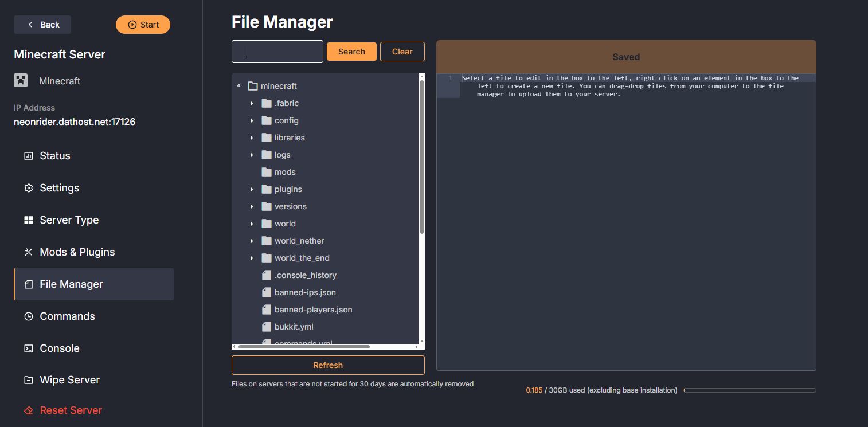Open banned-players.json file
This screenshot has height=427, width=868.
313,310
